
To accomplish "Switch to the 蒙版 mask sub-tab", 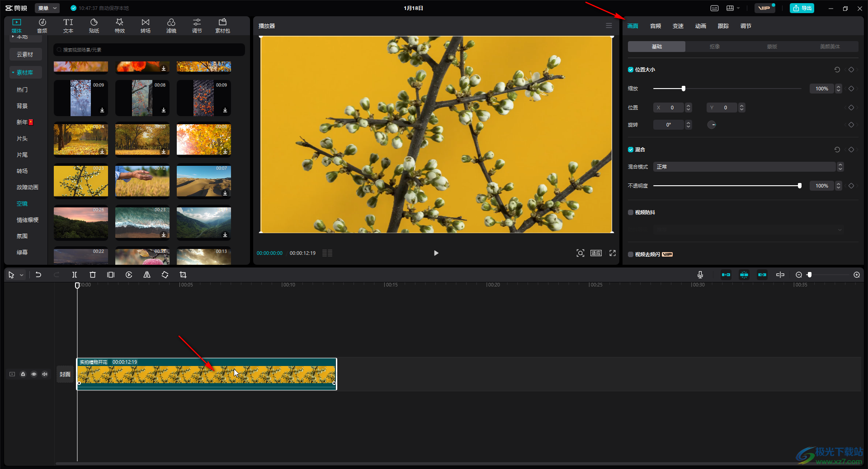I will [772, 47].
